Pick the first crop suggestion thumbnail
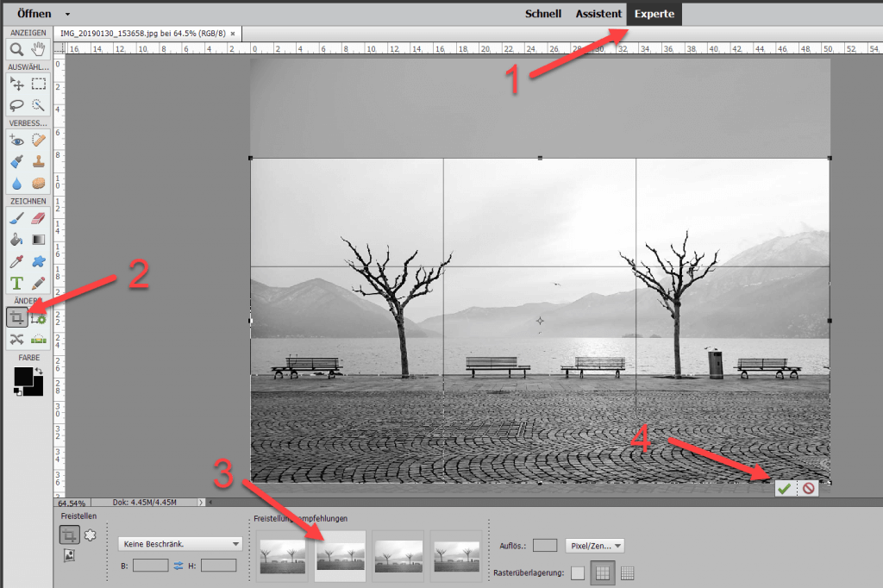 click(282, 556)
